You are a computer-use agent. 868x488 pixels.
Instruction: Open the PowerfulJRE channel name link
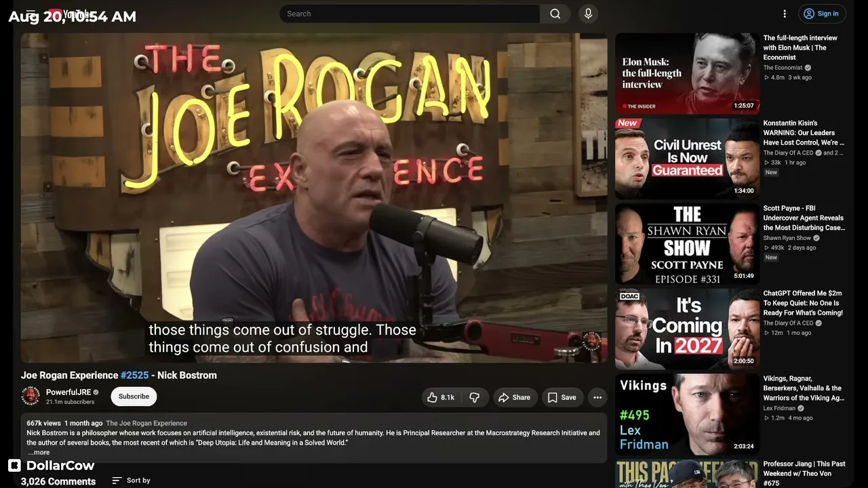(x=68, y=392)
